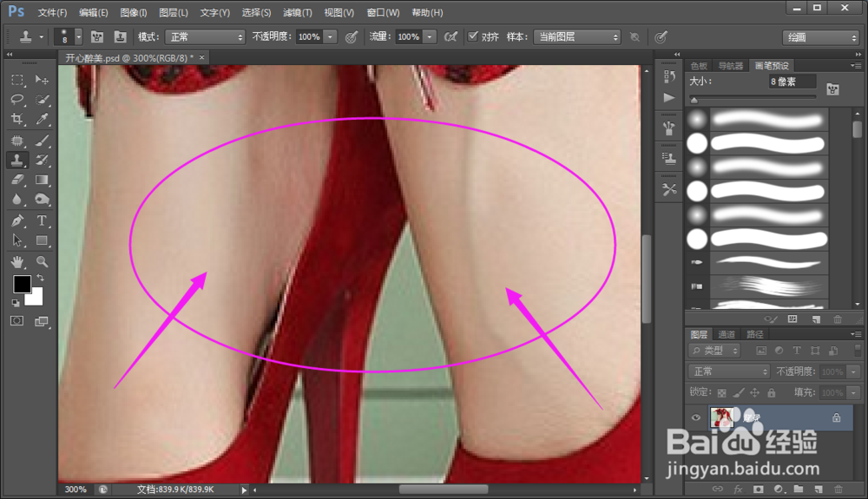The height and width of the screenshot is (499, 868).
Task: Open the Clone Stamp tool preset picker
Action: pyautogui.click(x=31, y=37)
